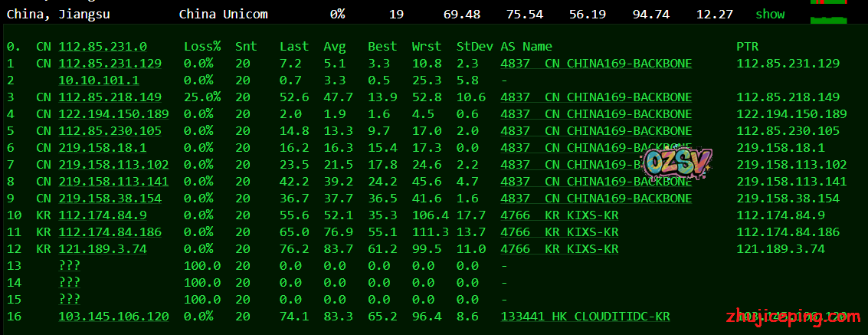Click the 'AS Name' column header
868x335 pixels.
[x=526, y=47]
